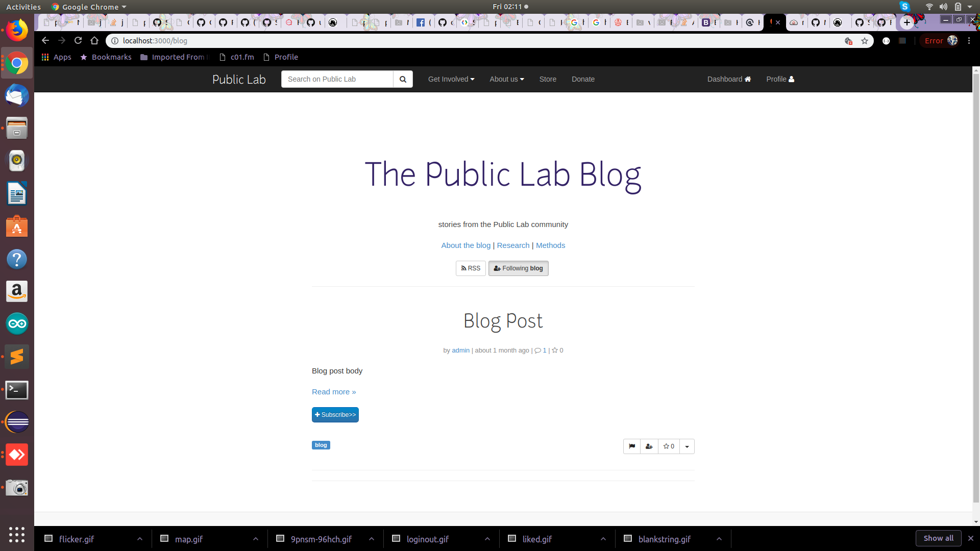Viewport: 980px width, 551px height.
Task: Open the Research link
Action: [513, 245]
